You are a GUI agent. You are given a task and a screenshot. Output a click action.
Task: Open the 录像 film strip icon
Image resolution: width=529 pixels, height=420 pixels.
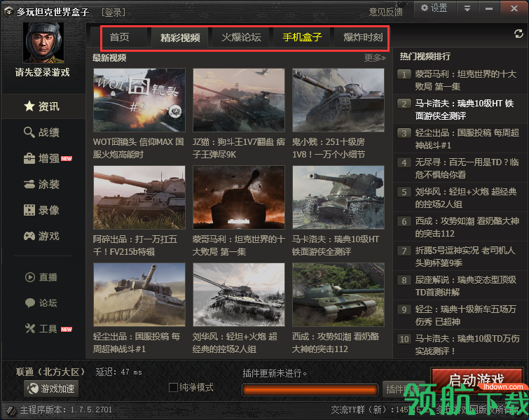(29, 210)
